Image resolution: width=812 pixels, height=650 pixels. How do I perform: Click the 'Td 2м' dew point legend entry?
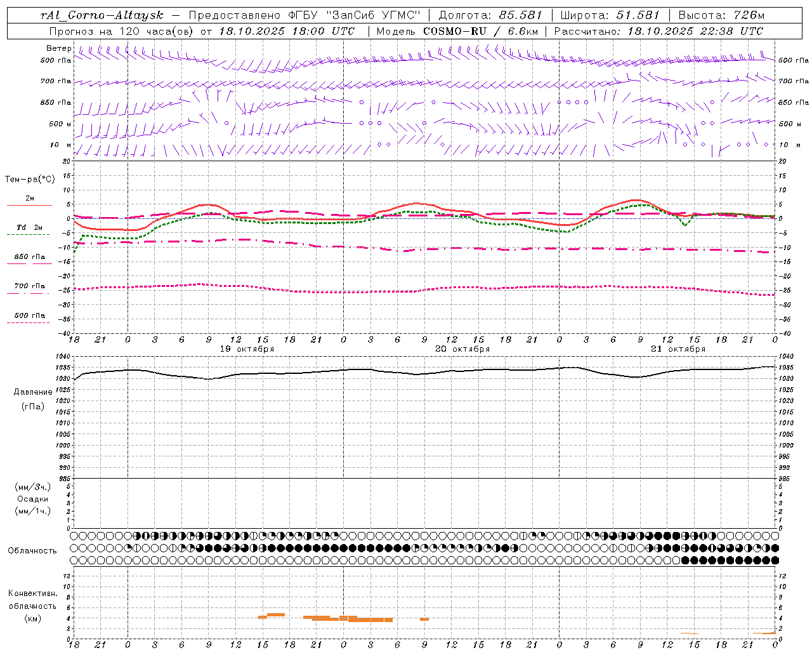pyautogui.click(x=29, y=227)
